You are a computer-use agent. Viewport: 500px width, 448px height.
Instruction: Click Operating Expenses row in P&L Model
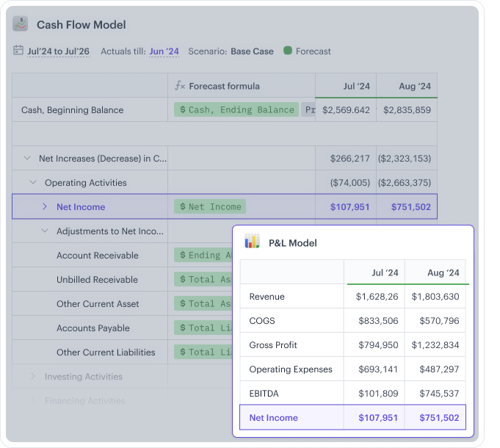[352, 369]
